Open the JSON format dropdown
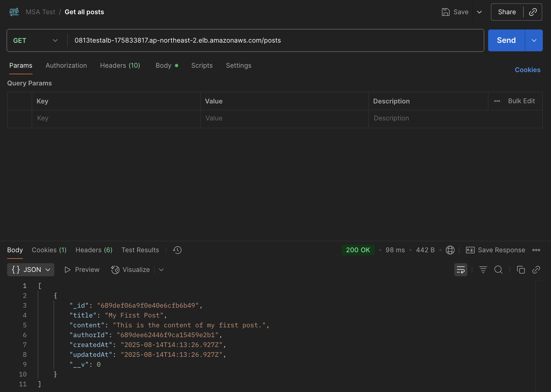This screenshot has height=392, width=551. (x=31, y=270)
